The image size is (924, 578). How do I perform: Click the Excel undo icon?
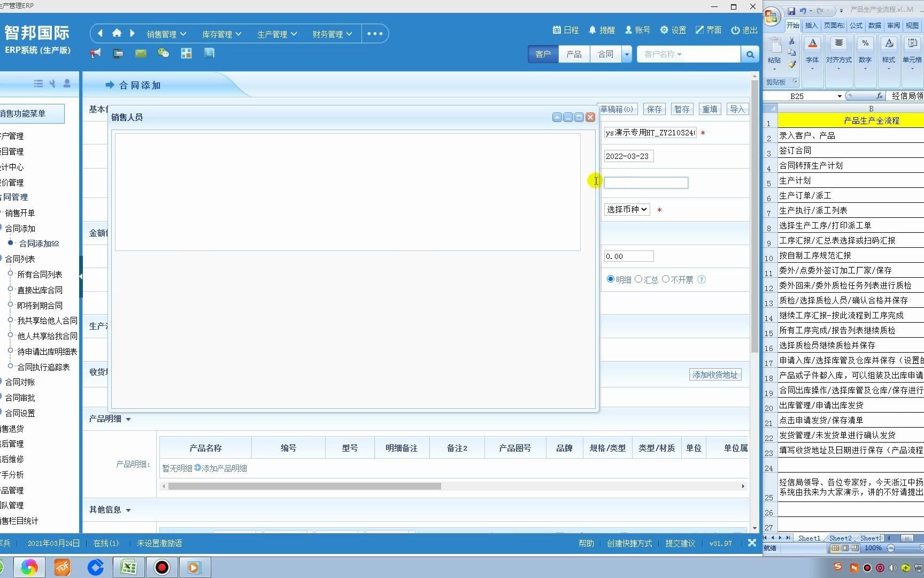coord(803,11)
